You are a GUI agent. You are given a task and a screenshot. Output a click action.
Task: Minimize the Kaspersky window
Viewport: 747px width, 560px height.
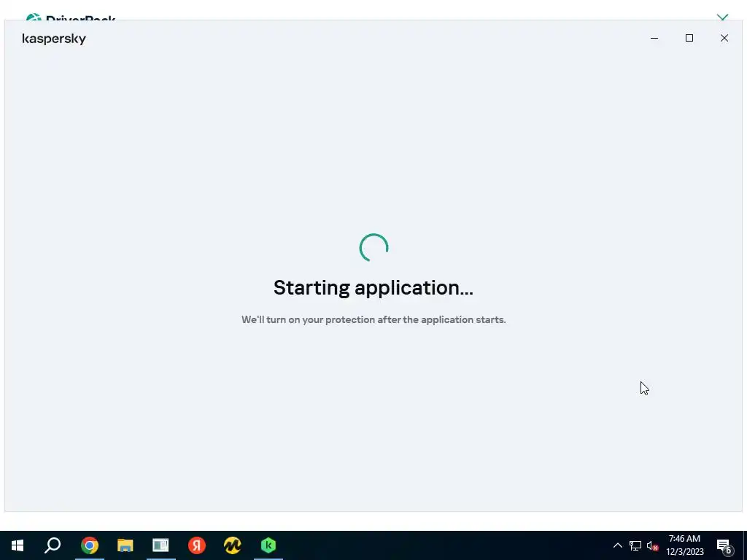(654, 38)
